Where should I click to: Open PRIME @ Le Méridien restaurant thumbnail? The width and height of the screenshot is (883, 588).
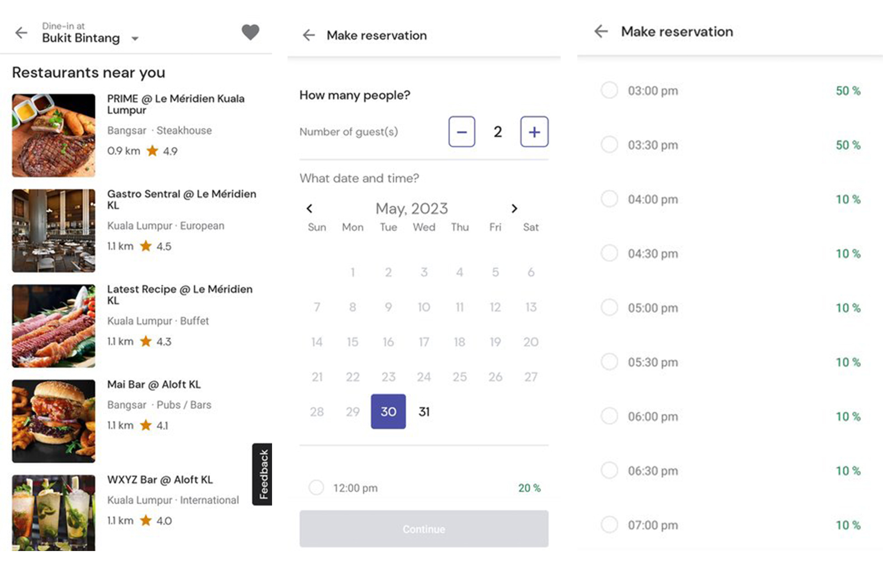54,135
